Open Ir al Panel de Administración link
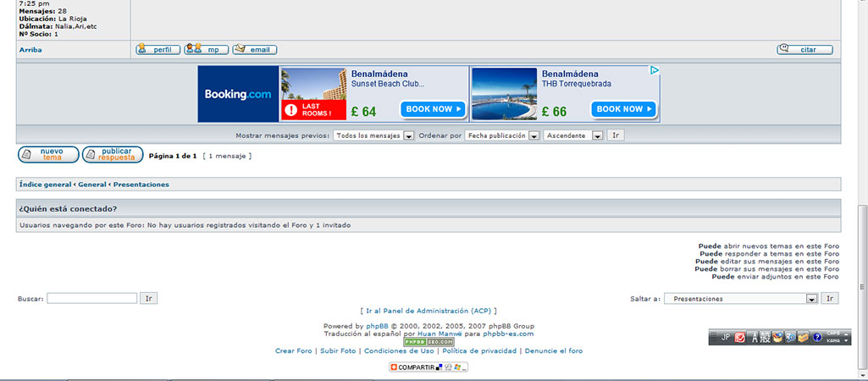Screen dimensions: 868x381 click(x=428, y=311)
